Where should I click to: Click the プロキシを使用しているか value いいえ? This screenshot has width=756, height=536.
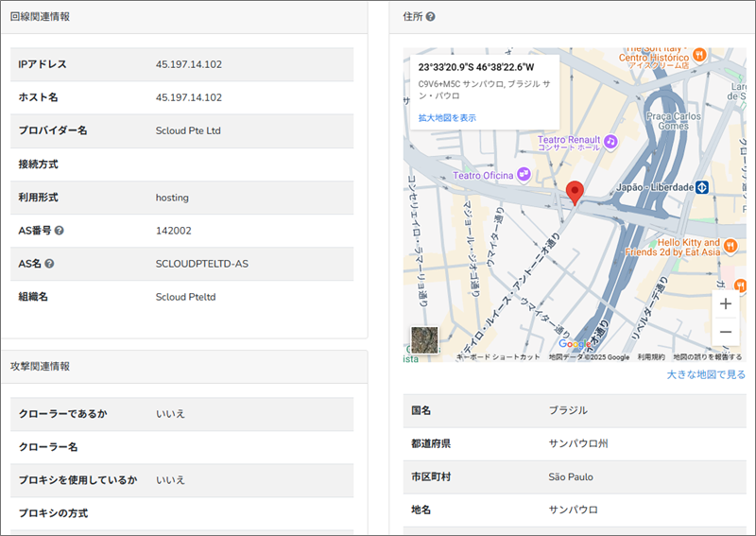click(170, 480)
